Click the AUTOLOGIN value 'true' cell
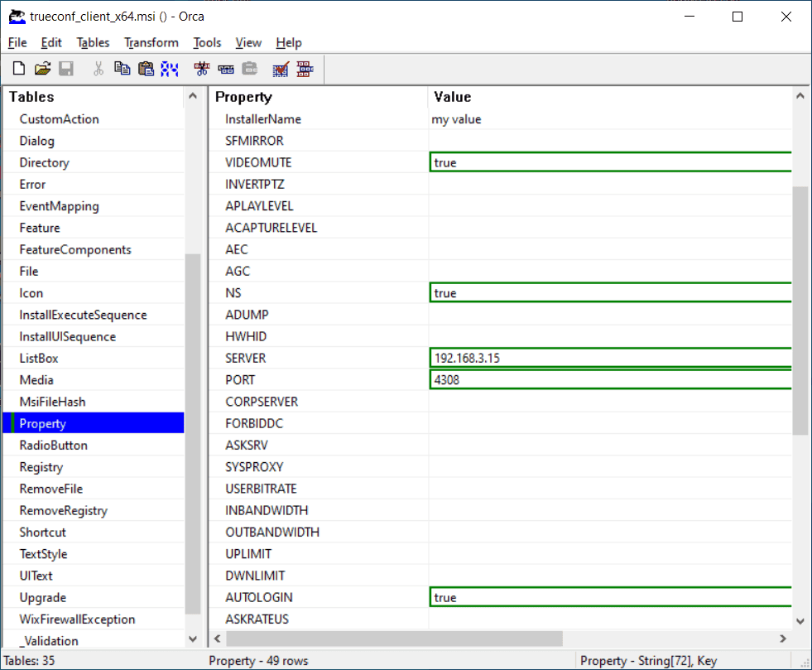The height and width of the screenshot is (670, 812). tap(610, 598)
